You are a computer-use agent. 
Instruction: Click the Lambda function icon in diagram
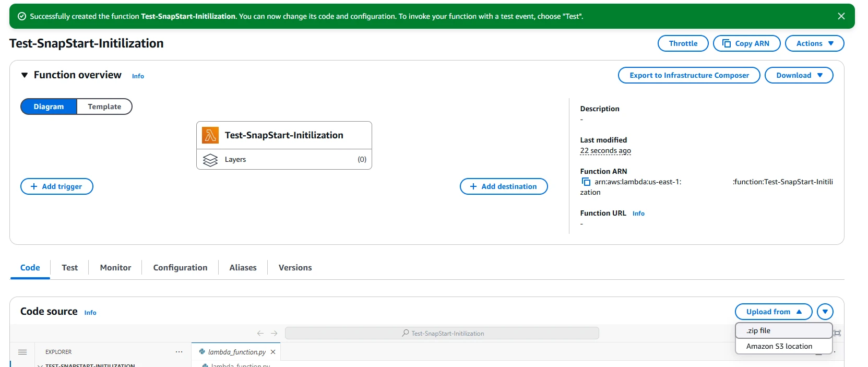tap(210, 135)
